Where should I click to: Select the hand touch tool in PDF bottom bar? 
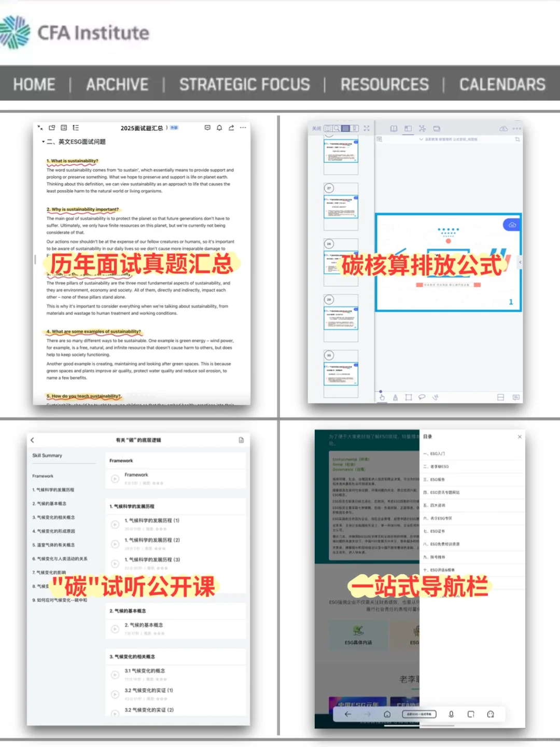point(382,397)
